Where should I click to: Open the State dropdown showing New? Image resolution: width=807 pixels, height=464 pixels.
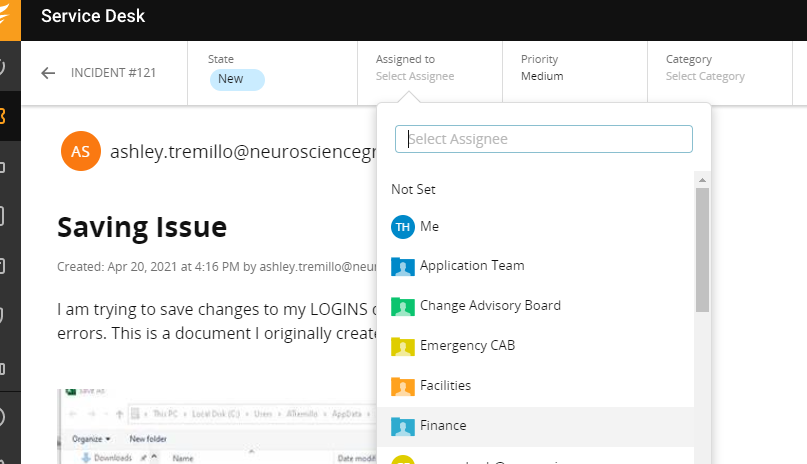[237, 80]
